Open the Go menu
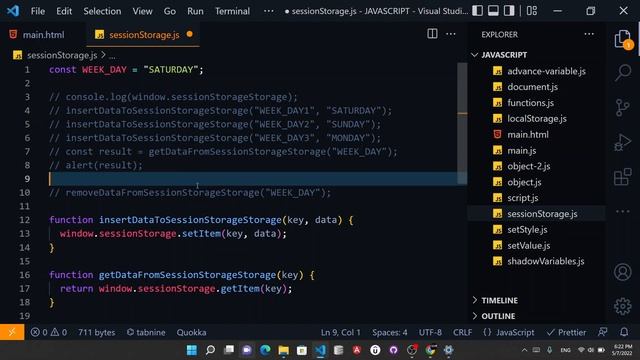The width and height of the screenshot is (640, 360). pos(170,11)
